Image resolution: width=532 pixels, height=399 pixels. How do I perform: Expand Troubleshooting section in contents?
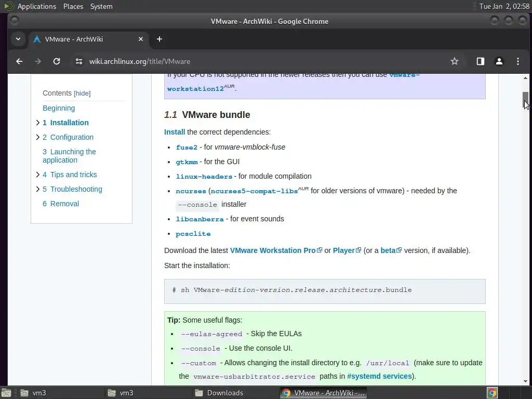pyautogui.click(x=37, y=189)
